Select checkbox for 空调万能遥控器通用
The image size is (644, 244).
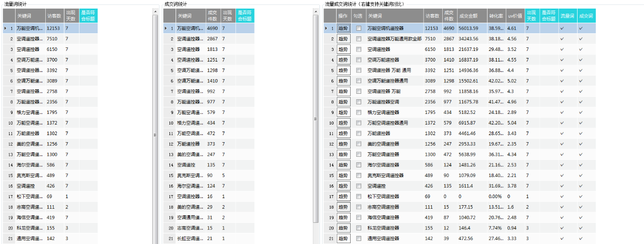coord(359,81)
